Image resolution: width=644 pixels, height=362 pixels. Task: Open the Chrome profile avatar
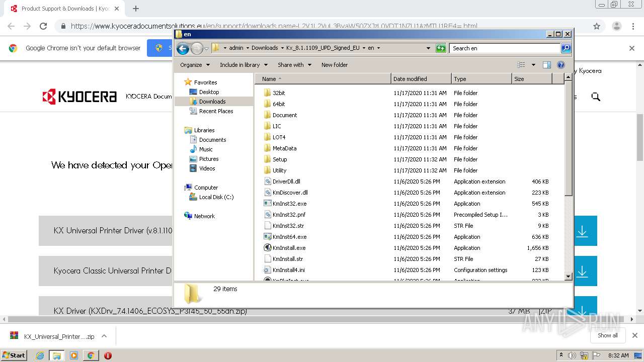(x=616, y=26)
